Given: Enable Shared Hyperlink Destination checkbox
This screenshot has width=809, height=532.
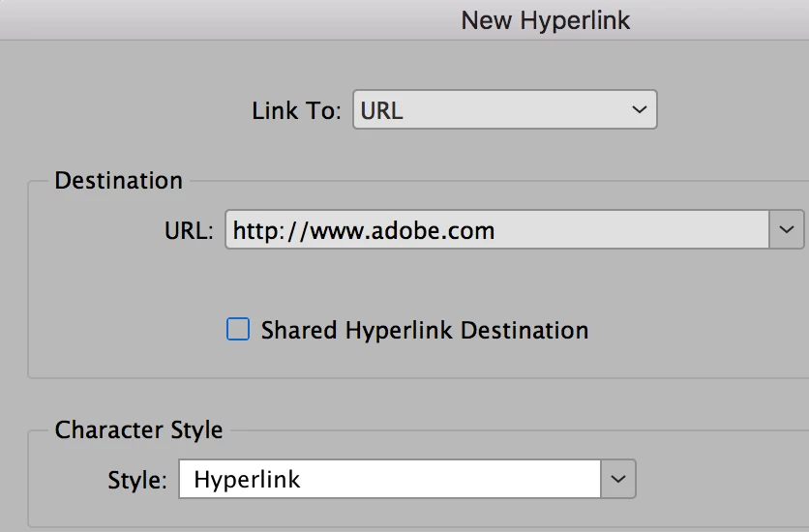Looking at the screenshot, I should coord(238,330).
